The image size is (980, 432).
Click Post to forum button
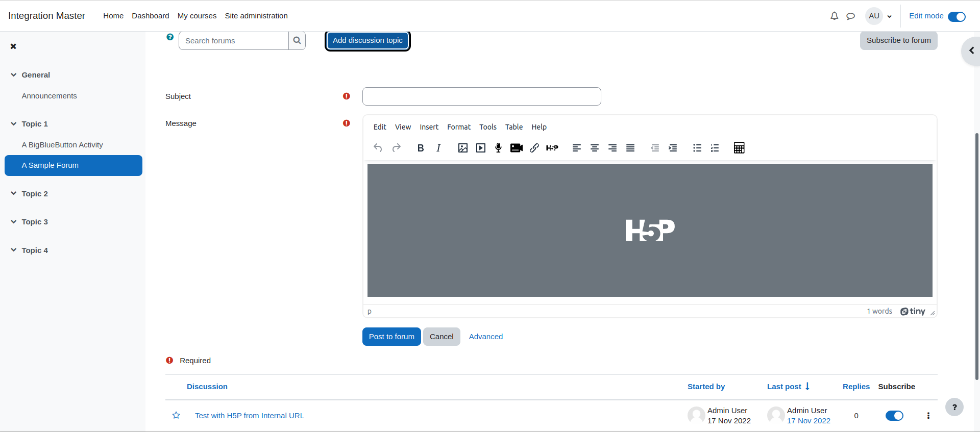pyautogui.click(x=391, y=337)
